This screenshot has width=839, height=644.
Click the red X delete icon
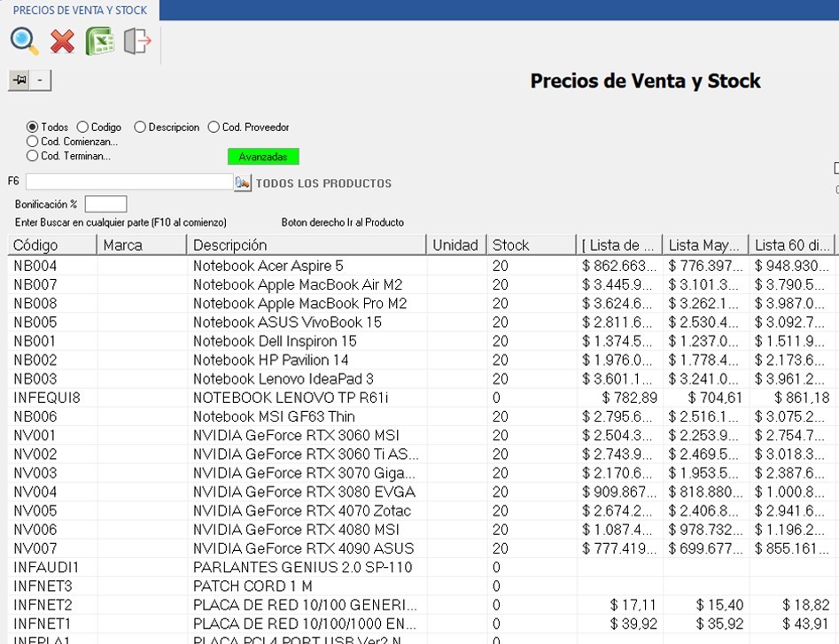[62, 41]
